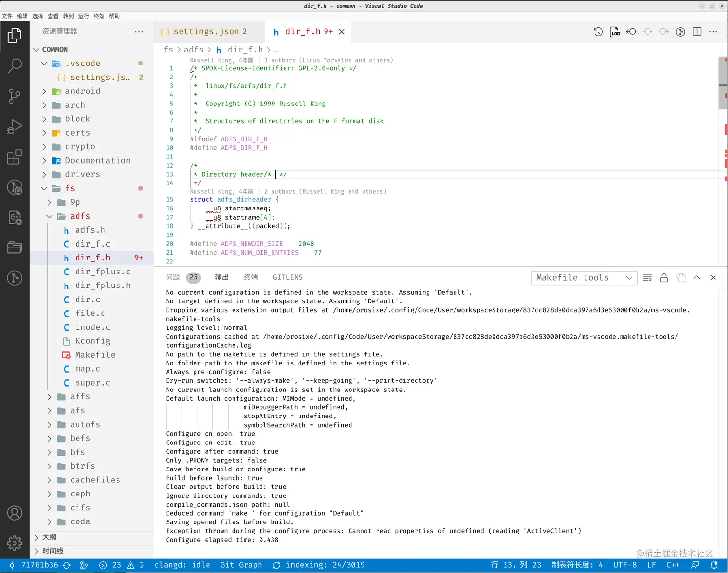
Task: Click Git Graph in status bar
Action: coord(241,565)
